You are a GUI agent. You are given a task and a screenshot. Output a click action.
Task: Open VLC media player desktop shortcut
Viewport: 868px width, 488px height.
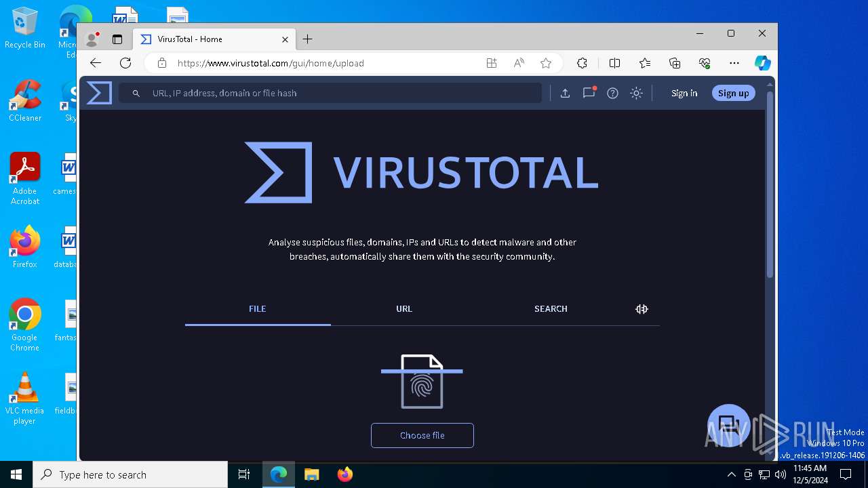(24, 399)
